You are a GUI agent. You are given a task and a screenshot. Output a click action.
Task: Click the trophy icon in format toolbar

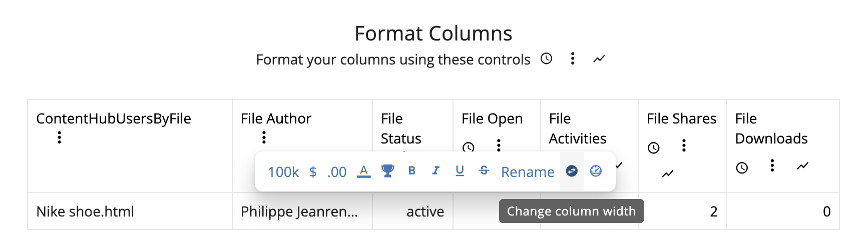click(387, 171)
